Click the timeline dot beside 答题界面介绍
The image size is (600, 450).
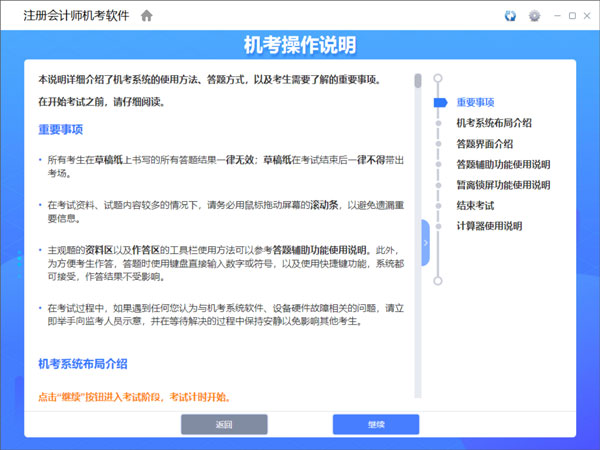pyautogui.click(x=439, y=144)
